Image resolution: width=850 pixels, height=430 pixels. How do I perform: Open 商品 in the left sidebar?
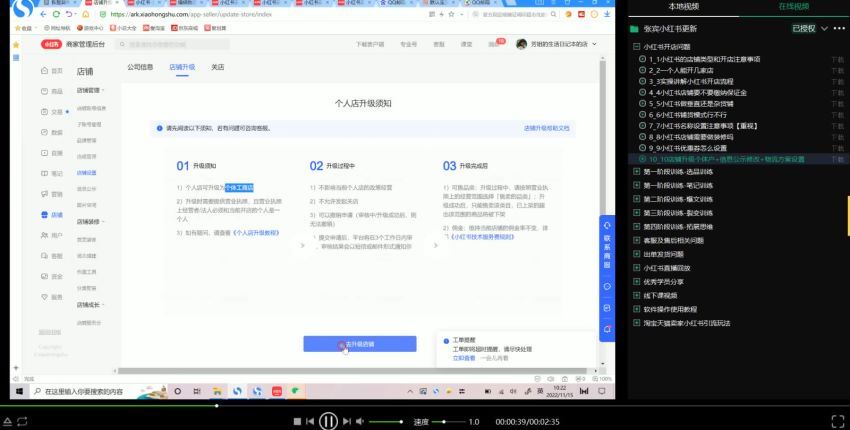click(x=52, y=92)
